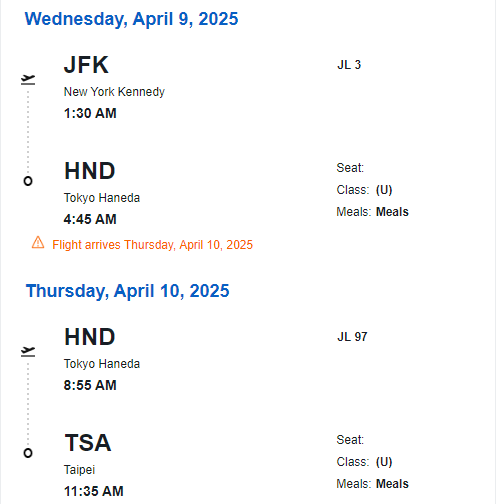Click the 1:30 AM departure time
This screenshot has height=504, width=496.
point(90,113)
